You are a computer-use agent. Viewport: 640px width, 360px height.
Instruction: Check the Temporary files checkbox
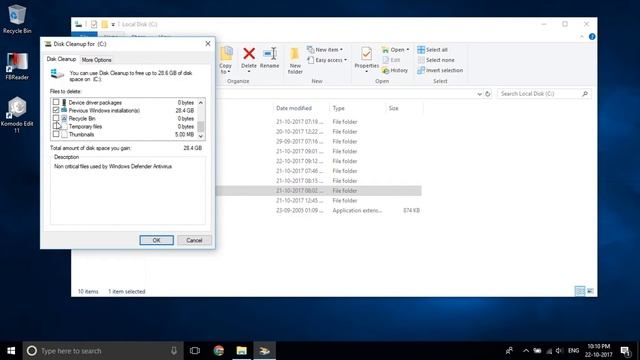click(56, 126)
